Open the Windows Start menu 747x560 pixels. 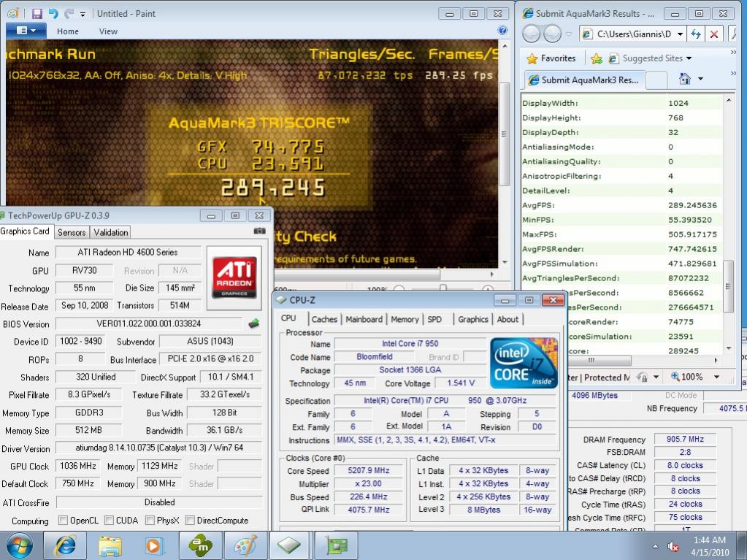[x=19, y=545]
